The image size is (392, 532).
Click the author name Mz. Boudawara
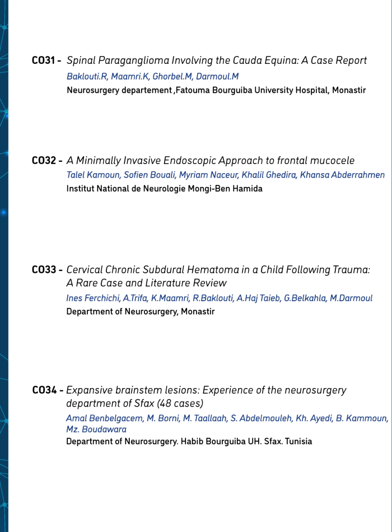tap(96, 430)
